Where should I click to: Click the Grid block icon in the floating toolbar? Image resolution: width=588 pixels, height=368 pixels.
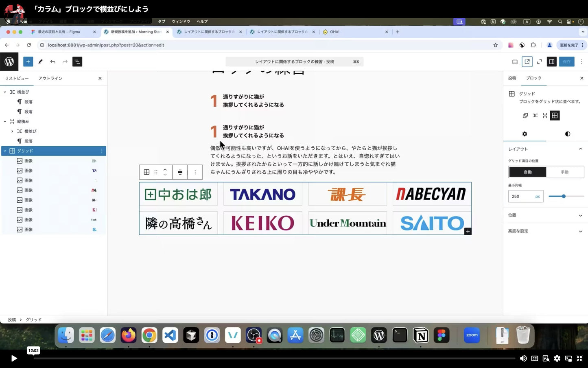coord(146,172)
